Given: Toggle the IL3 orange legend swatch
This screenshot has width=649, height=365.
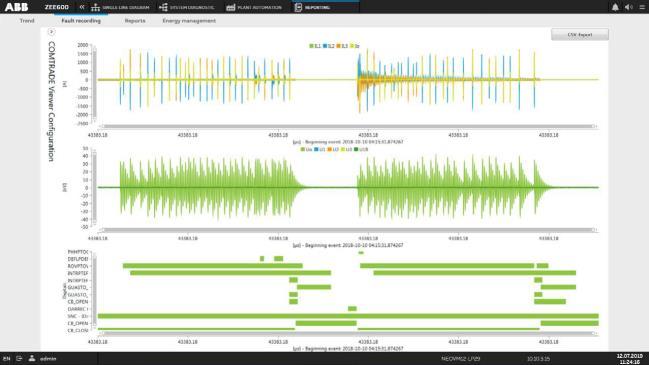Looking at the screenshot, I should (339, 46).
